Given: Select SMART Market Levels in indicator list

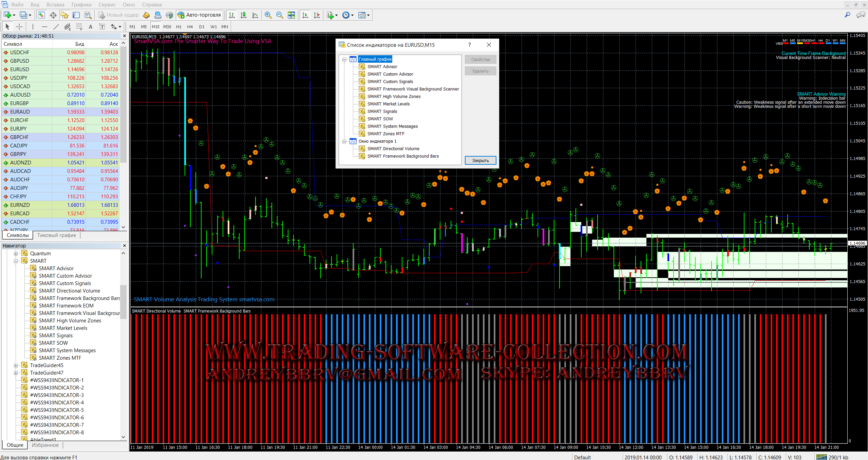Looking at the screenshot, I should click(x=388, y=104).
